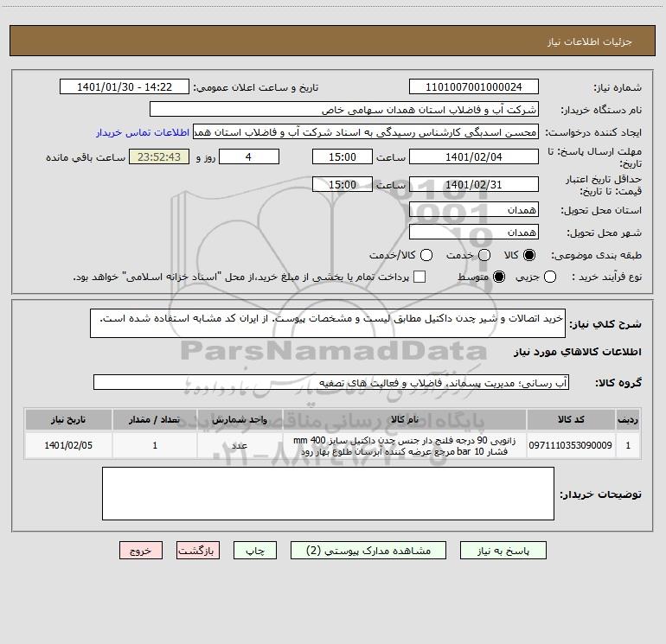The height and width of the screenshot is (644, 666).
Task: Click the کد کالا column header
Action: [x=571, y=419]
